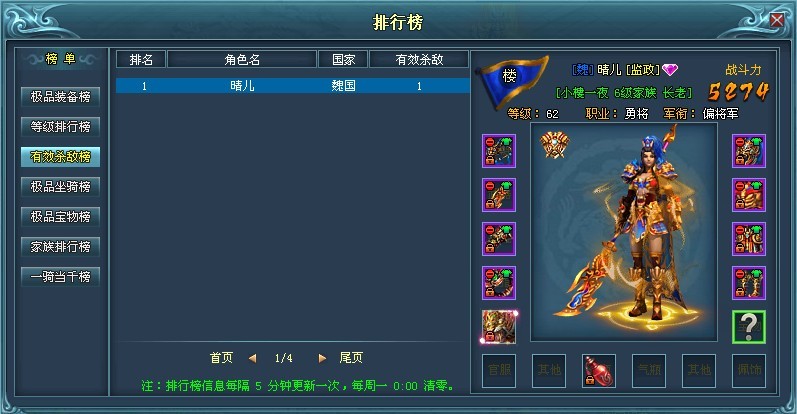Click the purple diamond gem next to the character name
The height and width of the screenshot is (414, 797).
coord(670,70)
